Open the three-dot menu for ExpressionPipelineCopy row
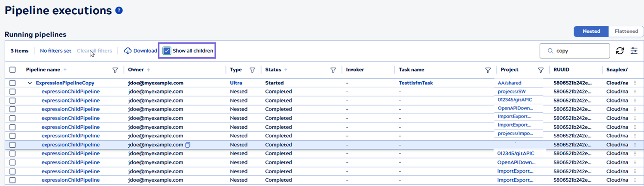 (635, 83)
